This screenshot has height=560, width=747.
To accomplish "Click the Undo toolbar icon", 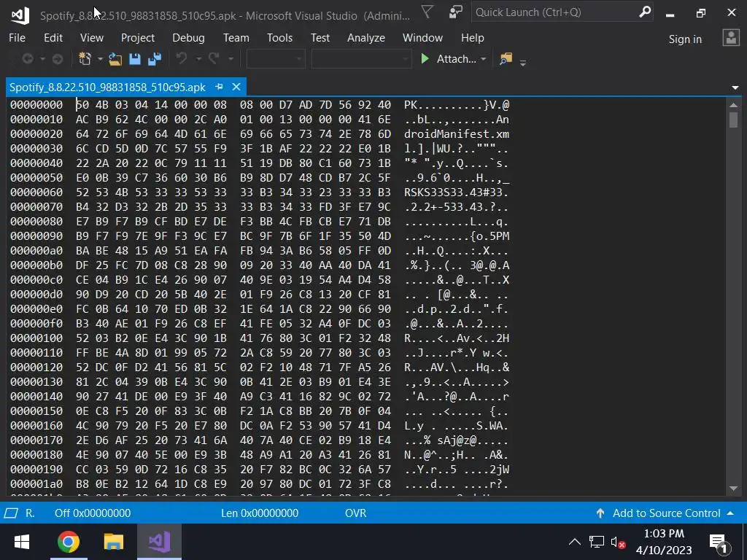I will 182,59.
